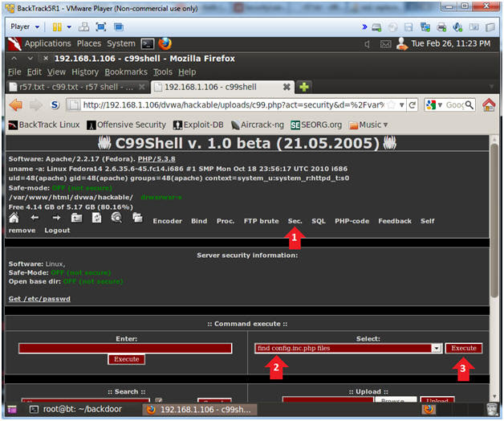Click VMware printer device icon
This screenshot has width=504, height=421.
[441, 27]
